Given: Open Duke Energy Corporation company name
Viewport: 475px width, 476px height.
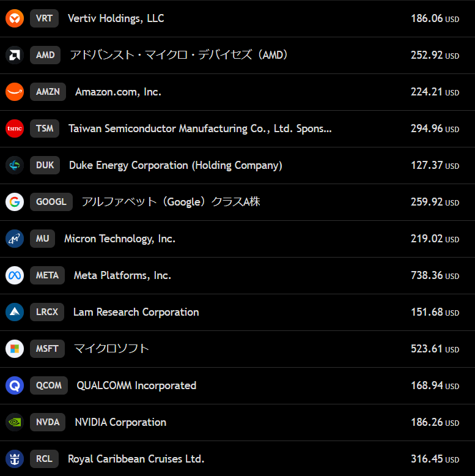Looking at the screenshot, I should (x=175, y=165).
